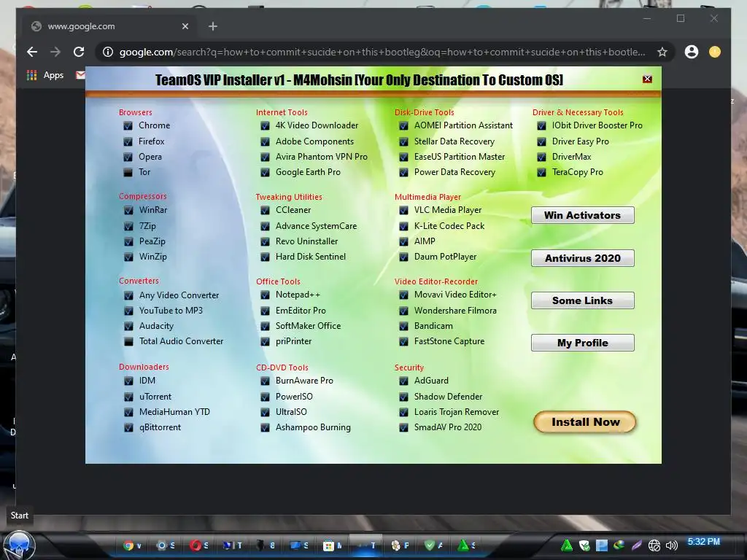Uncheck the Chrome checkbox
Viewport: 747px width, 560px height.
point(128,125)
